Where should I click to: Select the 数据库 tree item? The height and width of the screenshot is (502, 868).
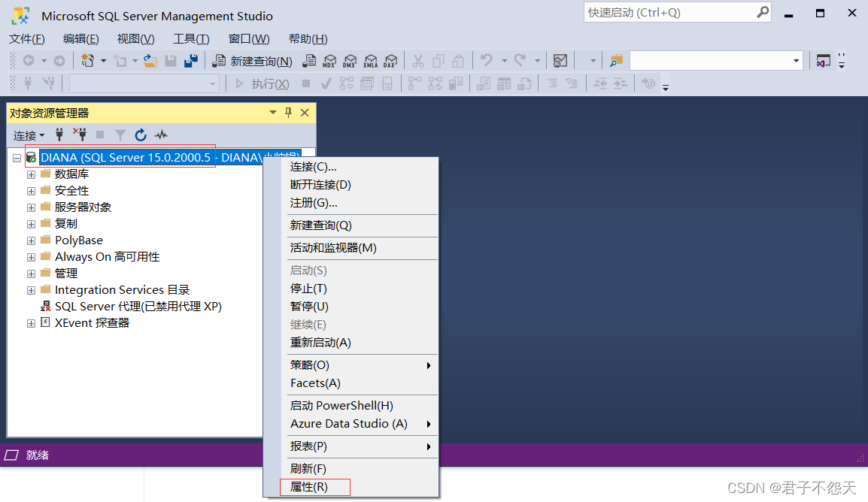point(71,174)
